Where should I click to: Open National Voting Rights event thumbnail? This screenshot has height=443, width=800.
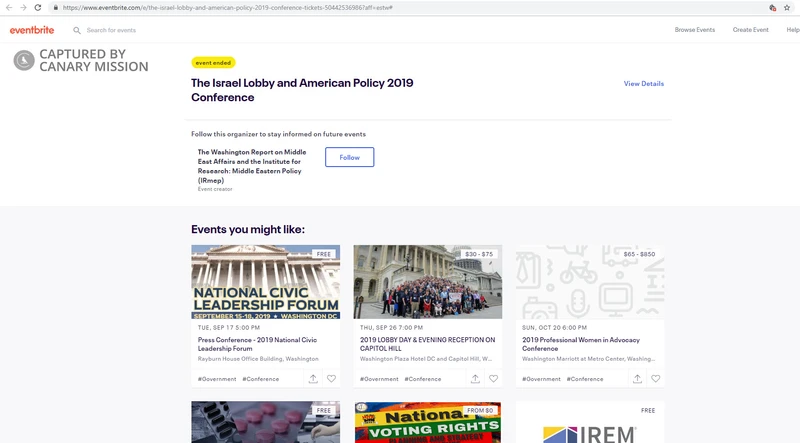click(x=428, y=422)
